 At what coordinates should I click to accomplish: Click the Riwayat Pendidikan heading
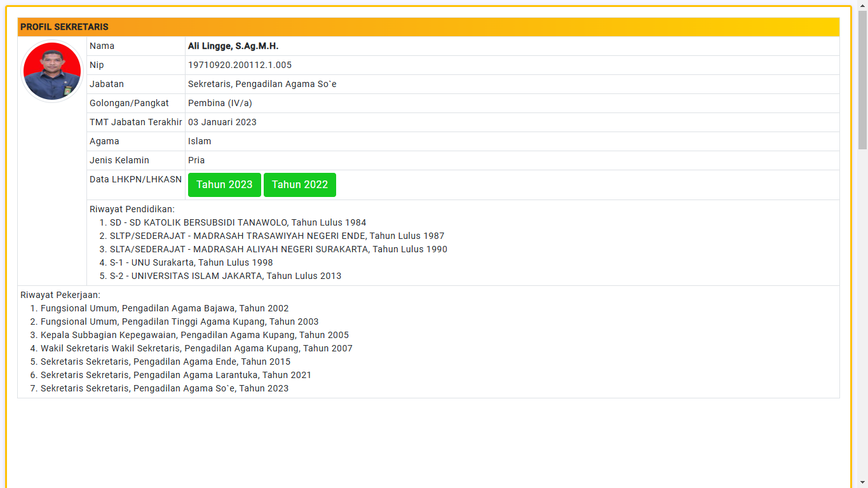(x=132, y=209)
